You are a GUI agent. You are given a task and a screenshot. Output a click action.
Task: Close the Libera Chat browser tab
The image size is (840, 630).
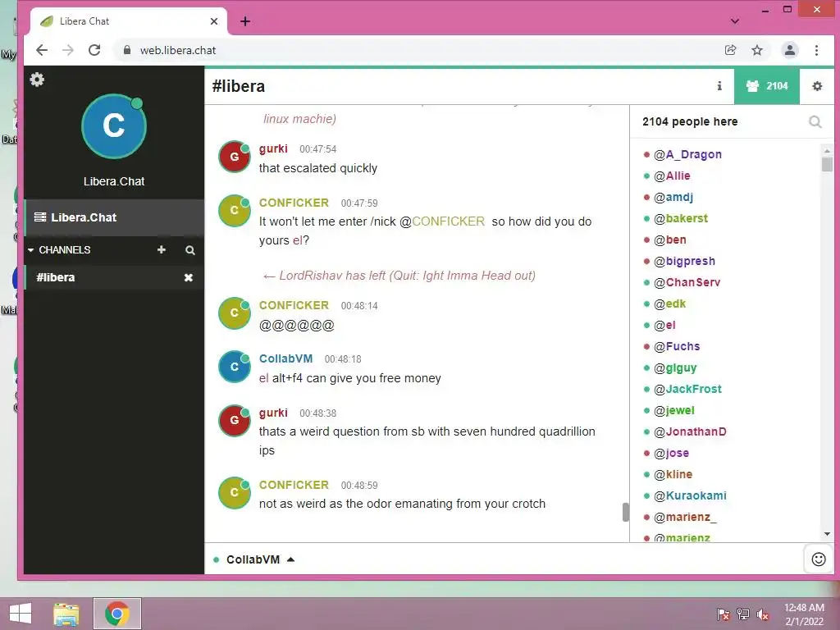[214, 21]
